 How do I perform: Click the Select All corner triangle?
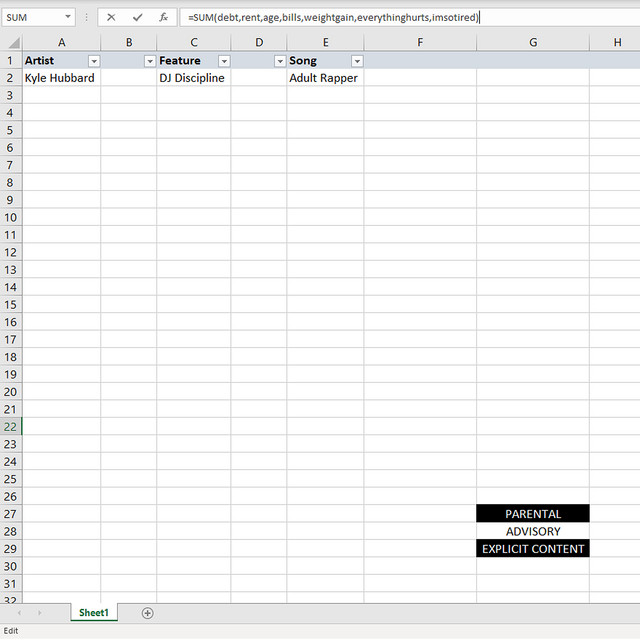click(11, 42)
